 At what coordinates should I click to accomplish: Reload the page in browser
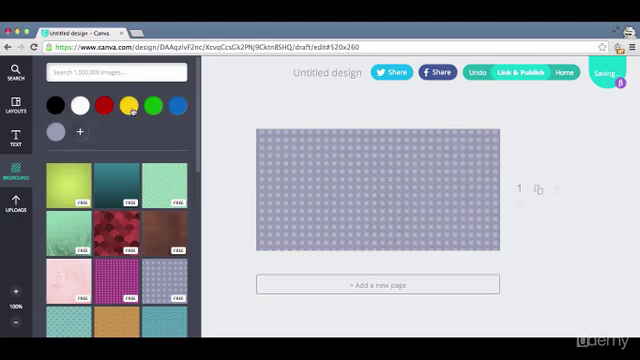click(34, 47)
